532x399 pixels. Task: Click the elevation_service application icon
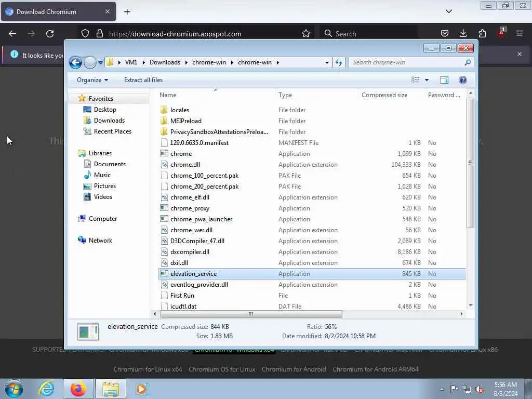click(x=164, y=273)
